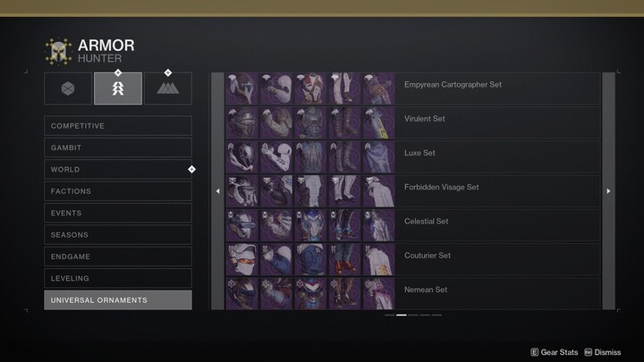The height and width of the screenshot is (362, 644).
Task: Click Luxe cloak ornament
Action: click(378, 156)
